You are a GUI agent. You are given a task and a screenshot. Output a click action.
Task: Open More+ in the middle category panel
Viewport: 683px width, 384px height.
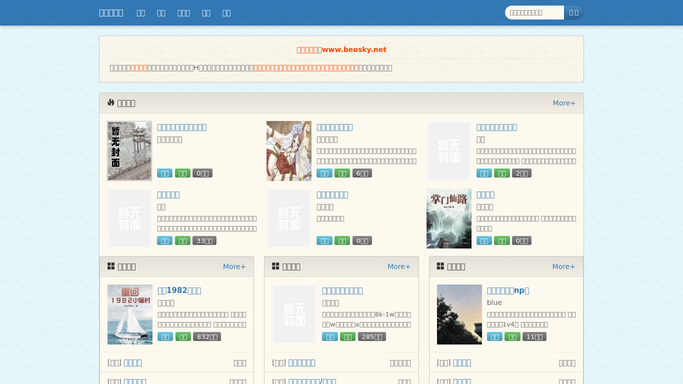pos(399,266)
